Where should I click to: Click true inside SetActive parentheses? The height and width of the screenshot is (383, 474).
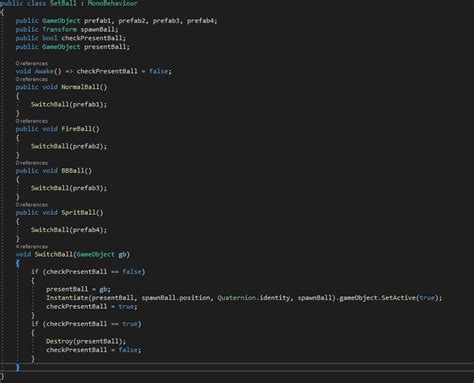(427, 298)
